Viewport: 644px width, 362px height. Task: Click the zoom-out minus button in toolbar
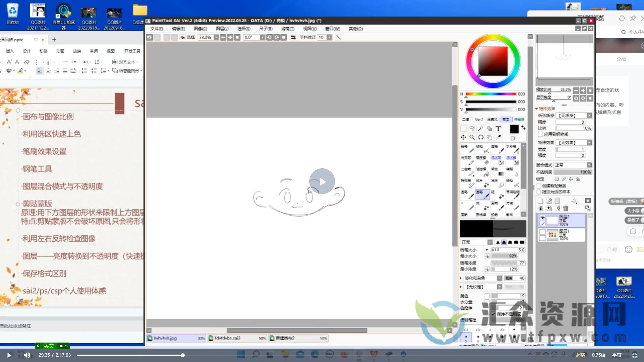pyautogui.click(x=223, y=37)
